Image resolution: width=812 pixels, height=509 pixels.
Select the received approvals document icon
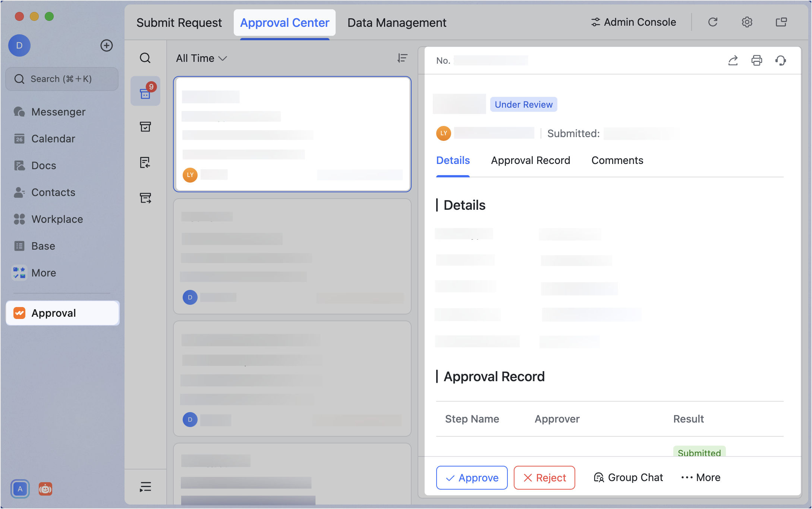click(145, 163)
